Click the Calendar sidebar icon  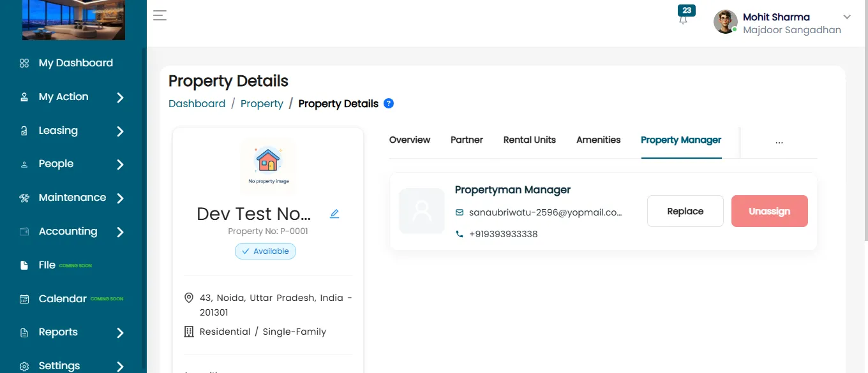[24, 299]
